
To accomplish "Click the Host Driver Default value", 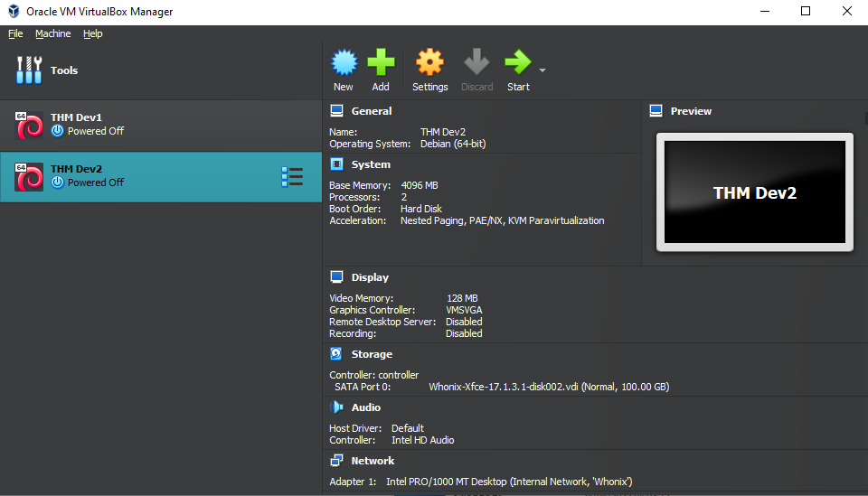I will pyautogui.click(x=408, y=428).
